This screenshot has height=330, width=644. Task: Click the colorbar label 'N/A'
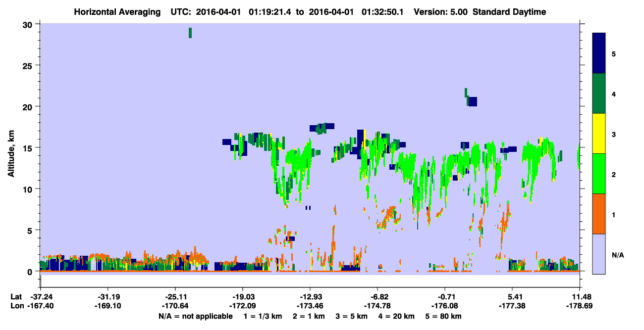[x=618, y=255]
